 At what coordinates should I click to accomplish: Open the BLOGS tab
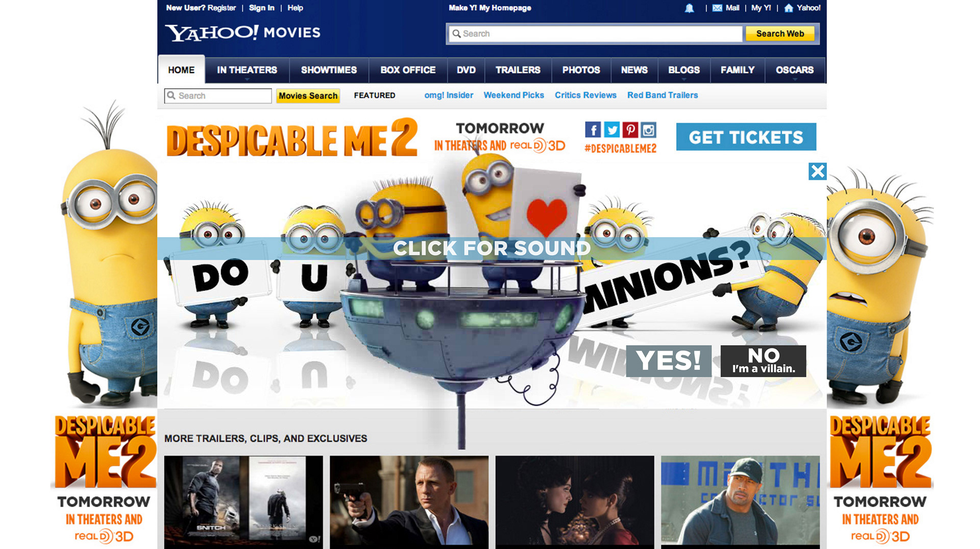tap(684, 70)
